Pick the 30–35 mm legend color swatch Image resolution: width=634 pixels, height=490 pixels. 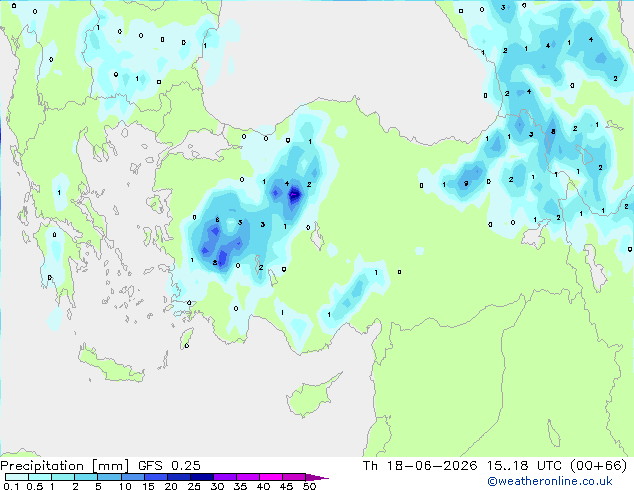tap(224, 477)
